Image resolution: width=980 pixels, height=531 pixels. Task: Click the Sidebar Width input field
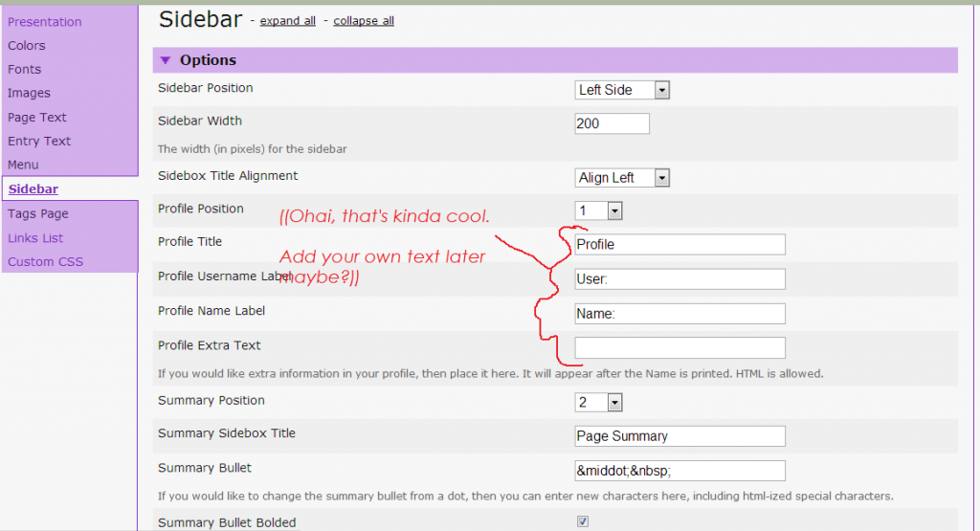(612, 123)
